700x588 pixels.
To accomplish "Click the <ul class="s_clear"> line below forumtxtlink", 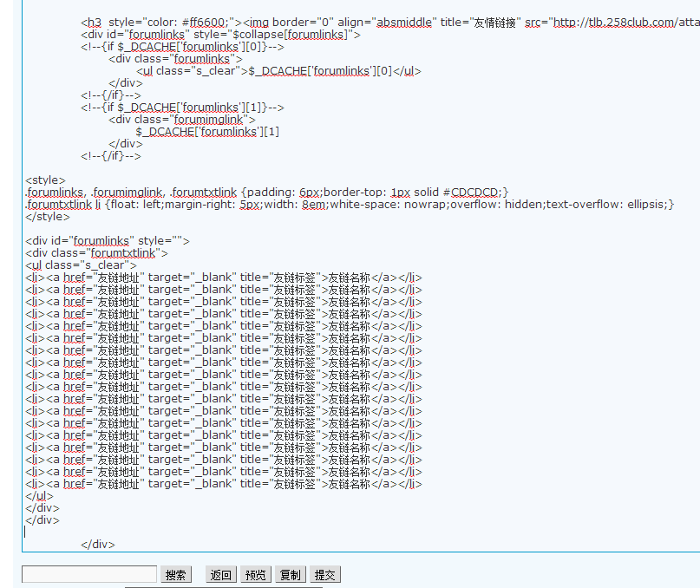I will point(81,265).
